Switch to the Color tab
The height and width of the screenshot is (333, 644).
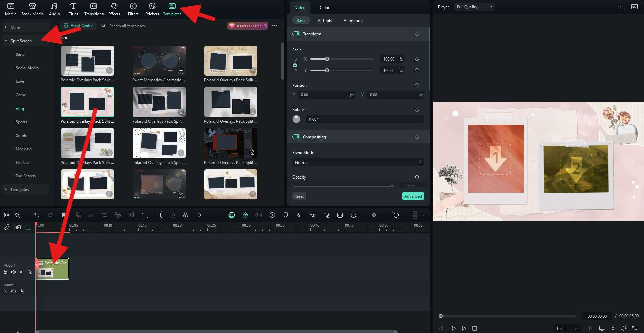click(324, 7)
